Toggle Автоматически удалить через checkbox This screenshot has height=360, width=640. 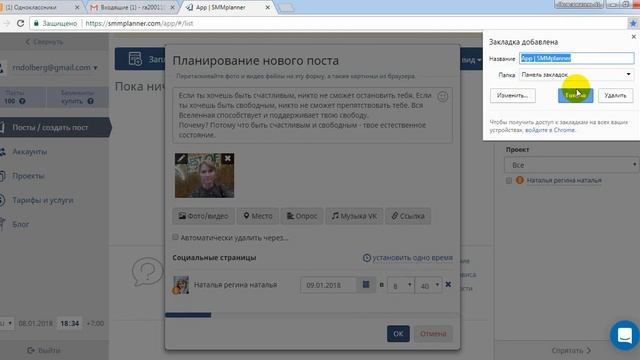[x=176, y=237]
